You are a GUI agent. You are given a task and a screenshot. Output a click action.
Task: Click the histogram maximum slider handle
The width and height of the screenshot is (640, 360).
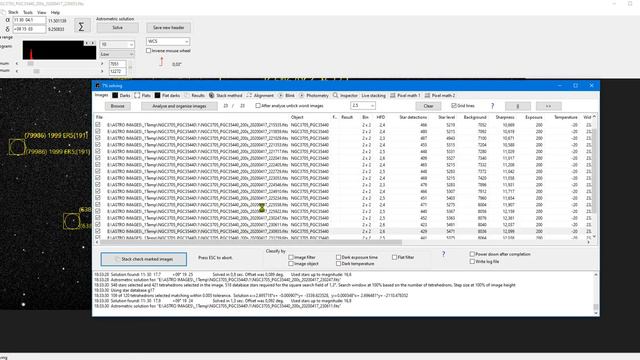[36, 71]
